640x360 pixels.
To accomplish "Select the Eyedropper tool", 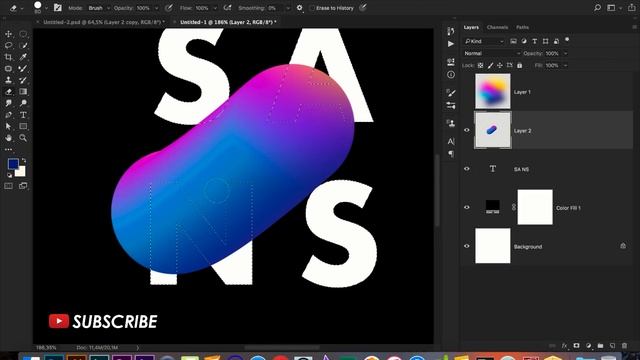I will point(23,57).
